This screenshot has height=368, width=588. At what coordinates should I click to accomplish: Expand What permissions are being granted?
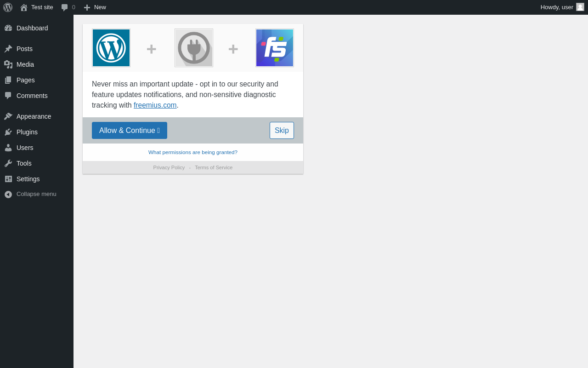coord(193,152)
